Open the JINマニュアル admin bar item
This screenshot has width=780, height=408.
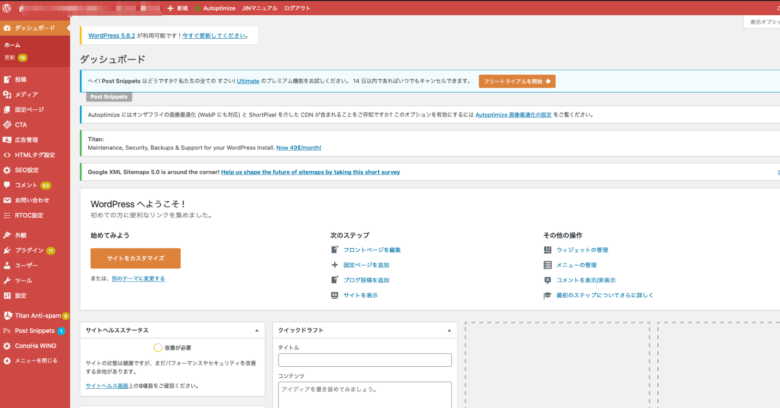(259, 8)
